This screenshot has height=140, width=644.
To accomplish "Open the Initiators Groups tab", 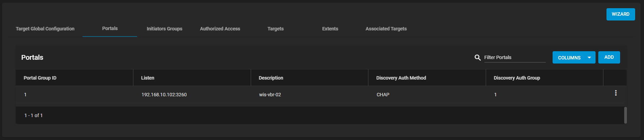I will 164,29.
